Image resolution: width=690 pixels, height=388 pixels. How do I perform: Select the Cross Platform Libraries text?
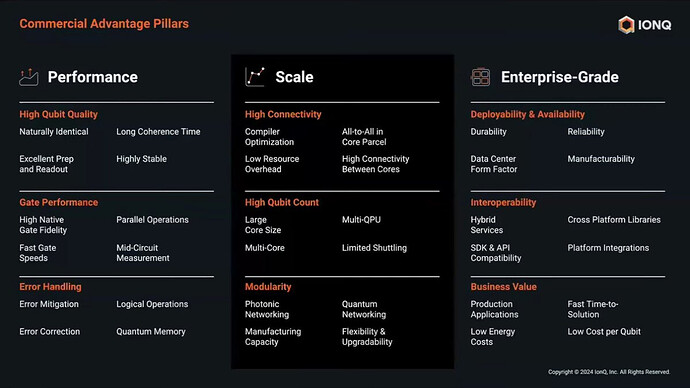point(614,220)
